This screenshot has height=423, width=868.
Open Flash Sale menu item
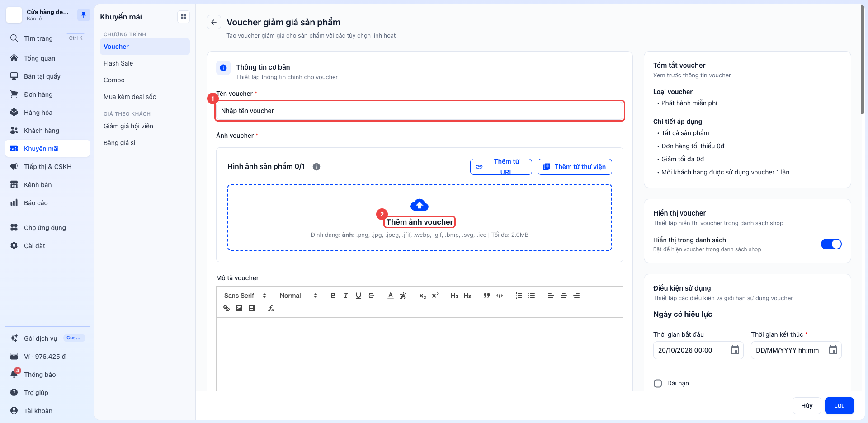point(145,63)
